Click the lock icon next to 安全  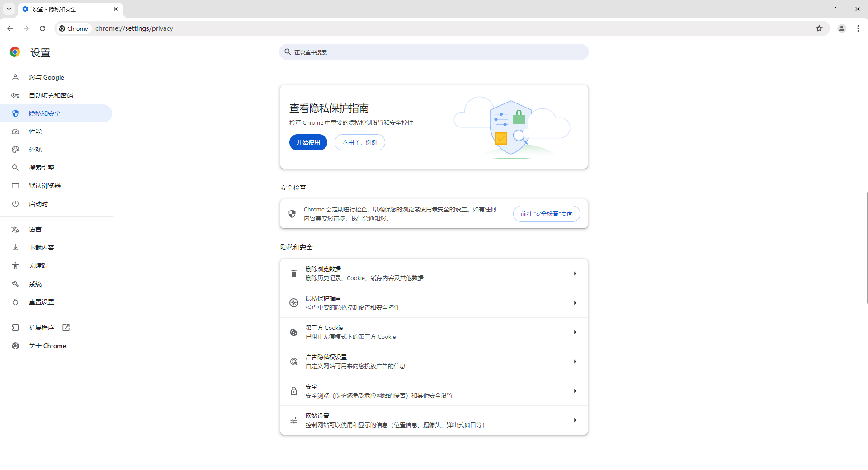[x=293, y=390]
